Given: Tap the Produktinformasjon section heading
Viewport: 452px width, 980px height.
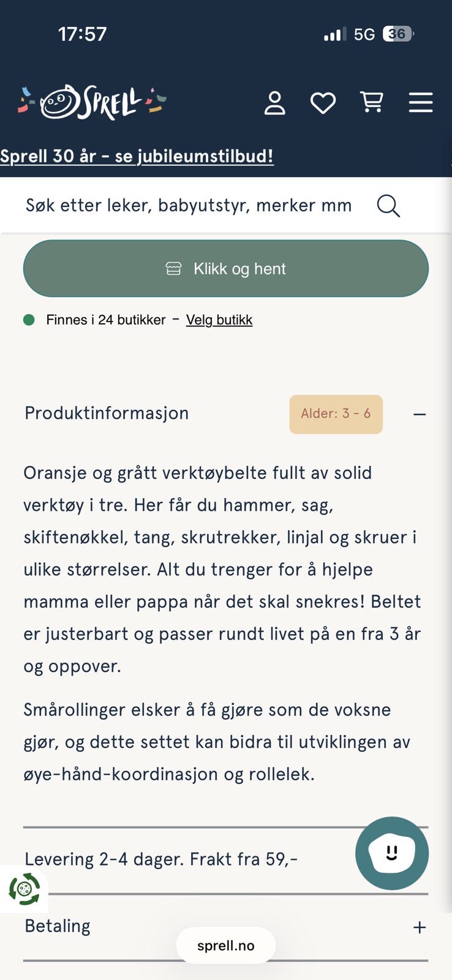Looking at the screenshot, I should pyautogui.click(x=107, y=413).
